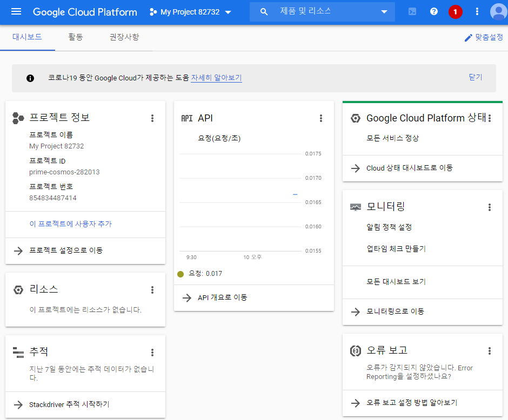Click the 모니터링 chart icon
This screenshot has height=420, width=508.
click(356, 207)
